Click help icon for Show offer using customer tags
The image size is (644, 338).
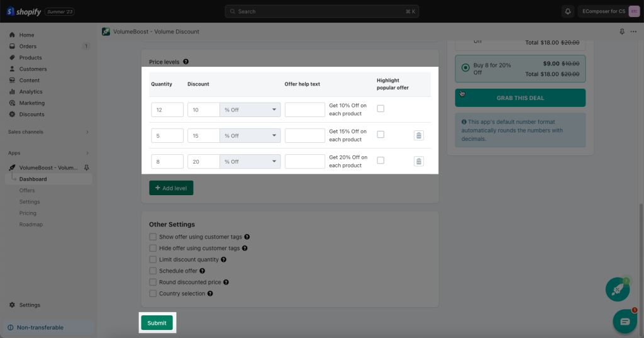[247, 237]
